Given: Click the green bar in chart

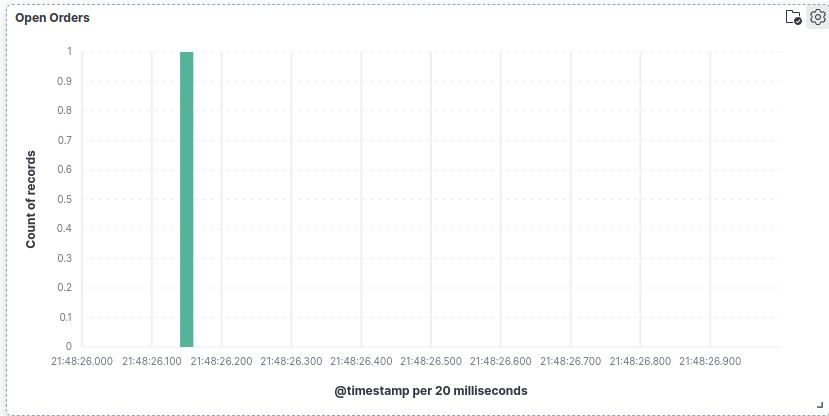Looking at the screenshot, I should [186, 199].
